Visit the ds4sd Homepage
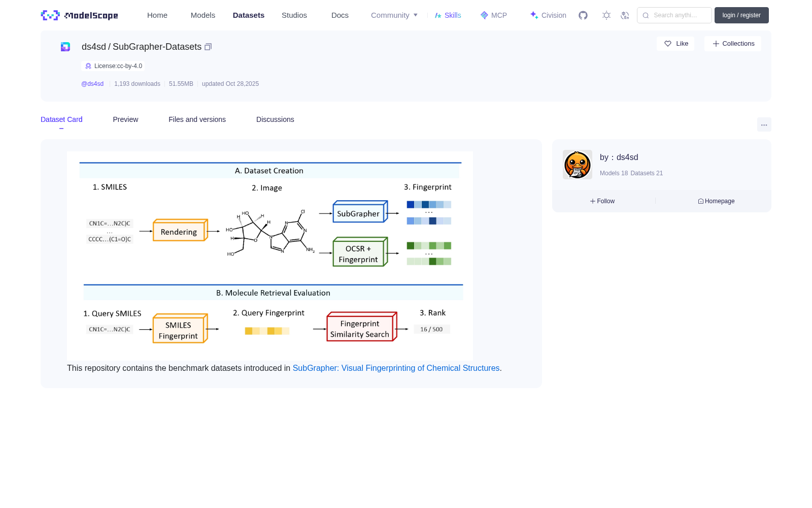The width and height of the screenshot is (812, 508). 716,201
